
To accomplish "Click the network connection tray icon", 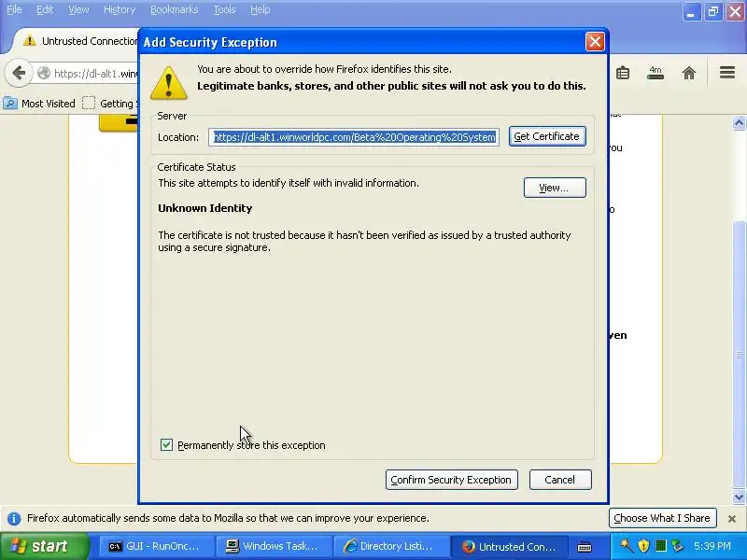I will click(677, 546).
